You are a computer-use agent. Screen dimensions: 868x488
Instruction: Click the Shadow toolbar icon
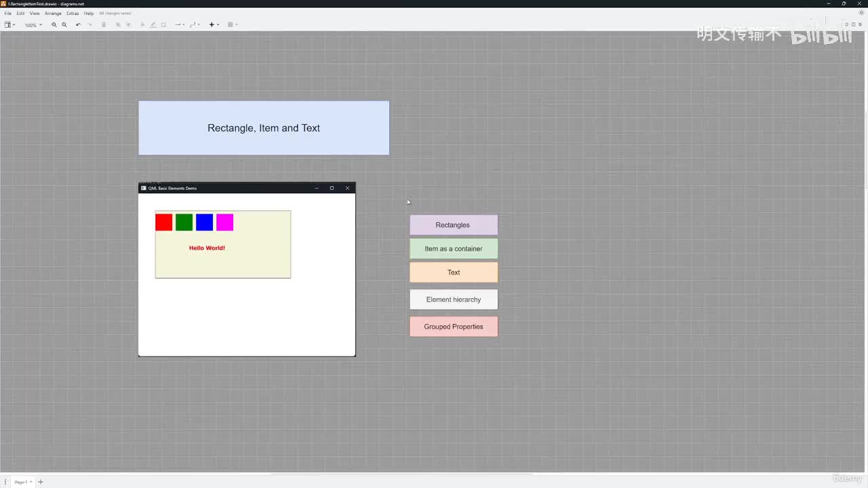(163, 25)
